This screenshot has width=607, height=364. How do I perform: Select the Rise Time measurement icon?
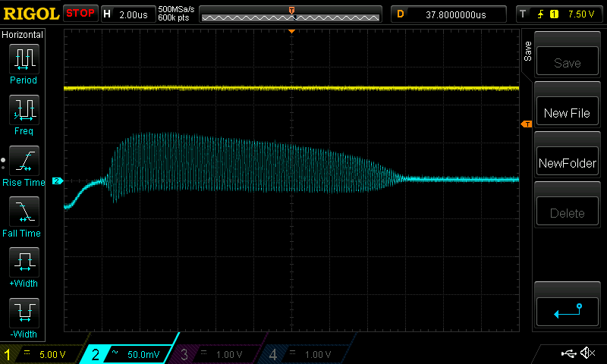(x=24, y=161)
